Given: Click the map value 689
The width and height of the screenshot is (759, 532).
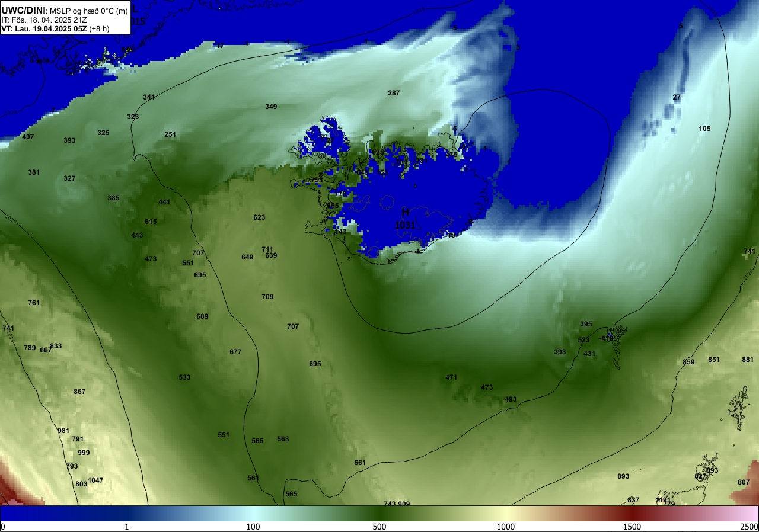Looking at the screenshot, I should coord(202,316).
